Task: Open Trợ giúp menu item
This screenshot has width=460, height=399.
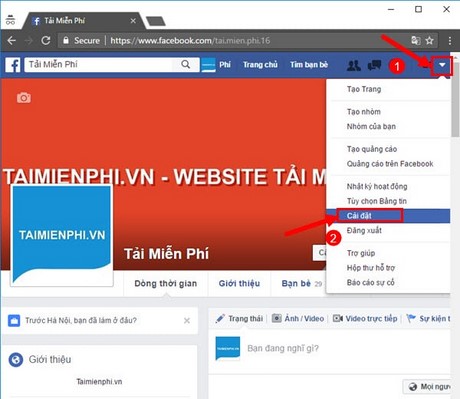Action: click(361, 253)
